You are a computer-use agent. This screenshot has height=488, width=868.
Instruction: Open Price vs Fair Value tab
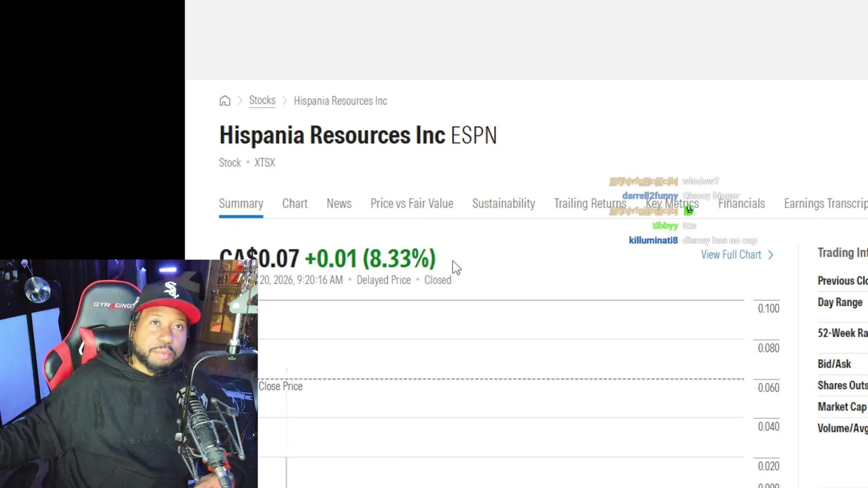coord(412,203)
